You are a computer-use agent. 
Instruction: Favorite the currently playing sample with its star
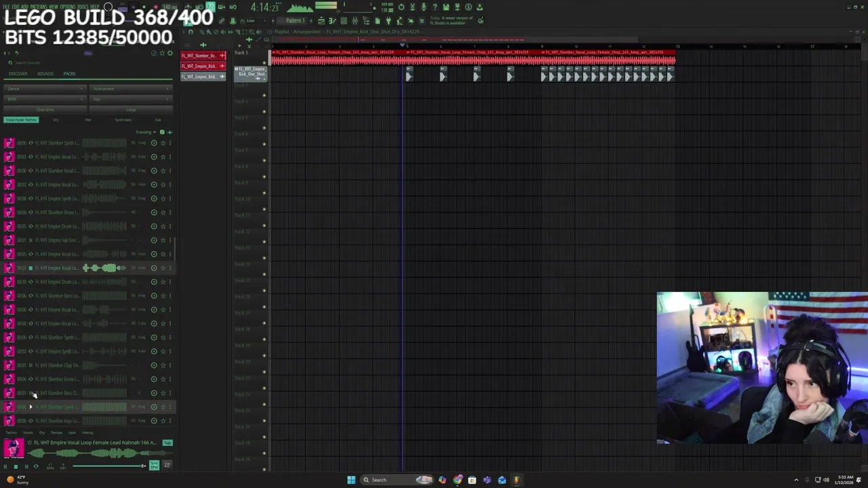[x=29, y=443]
